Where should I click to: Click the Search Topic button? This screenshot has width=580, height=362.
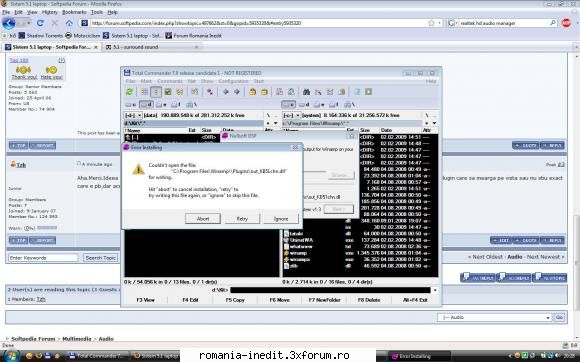coord(101,258)
